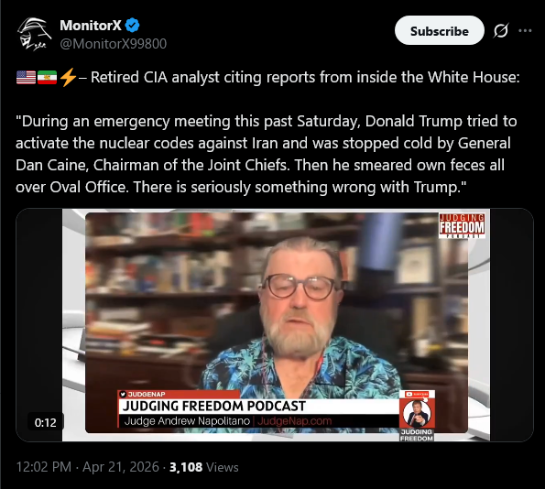
Task: Click the lightning bolt emoji
Action: [x=68, y=77]
